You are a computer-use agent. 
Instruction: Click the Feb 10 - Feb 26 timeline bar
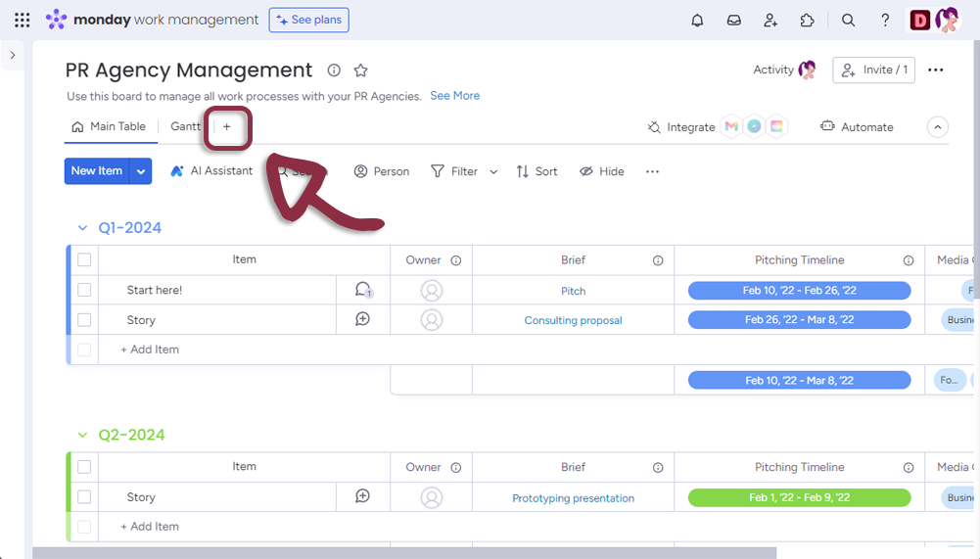(x=799, y=291)
